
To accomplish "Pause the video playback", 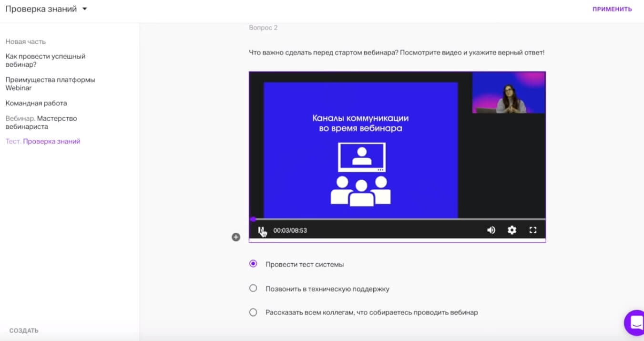I will (x=260, y=230).
